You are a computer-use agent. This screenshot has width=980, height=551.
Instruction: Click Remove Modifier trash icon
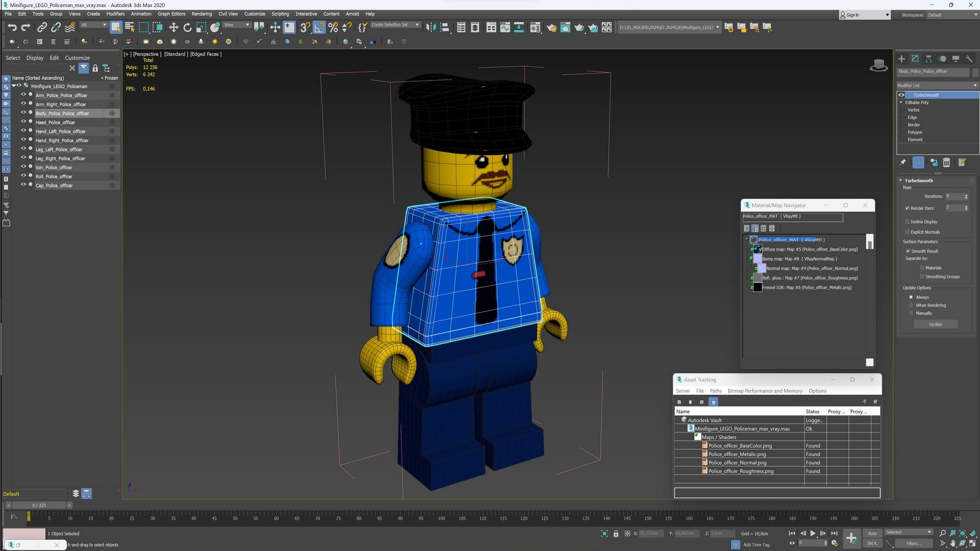pos(946,162)
